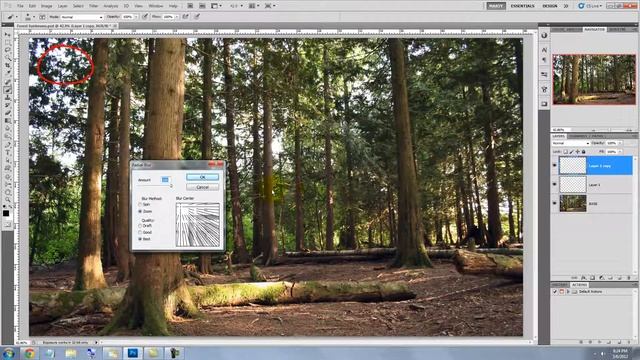Open the Photoshop icon in the taskbar
Screen dimensions: 640x360
pyautogui.click(x=133, y=353)
